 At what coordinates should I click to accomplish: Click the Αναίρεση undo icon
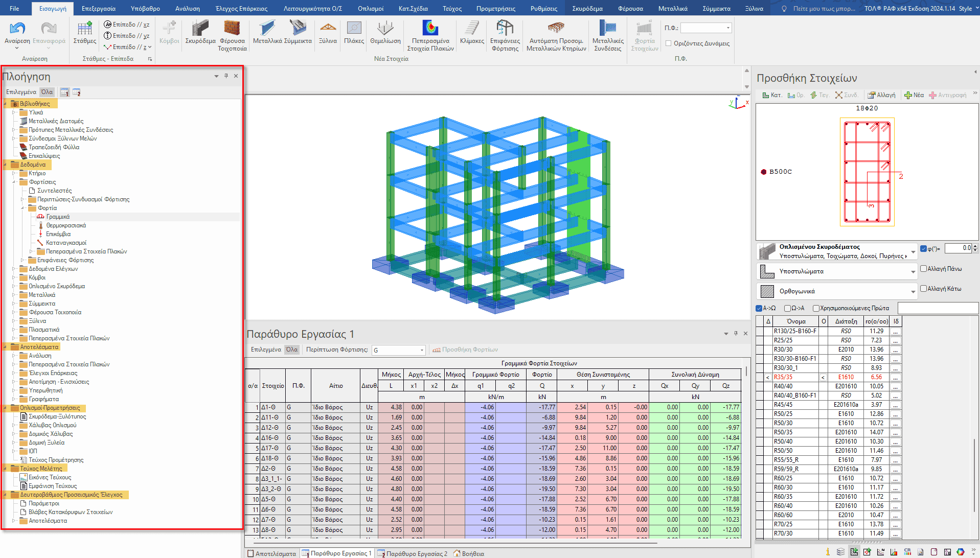point(17,29)
